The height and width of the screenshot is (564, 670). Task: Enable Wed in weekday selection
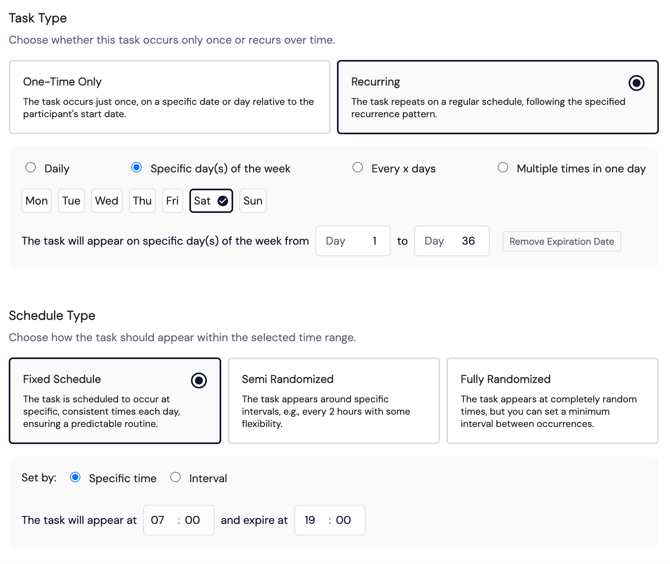point(106,201)
